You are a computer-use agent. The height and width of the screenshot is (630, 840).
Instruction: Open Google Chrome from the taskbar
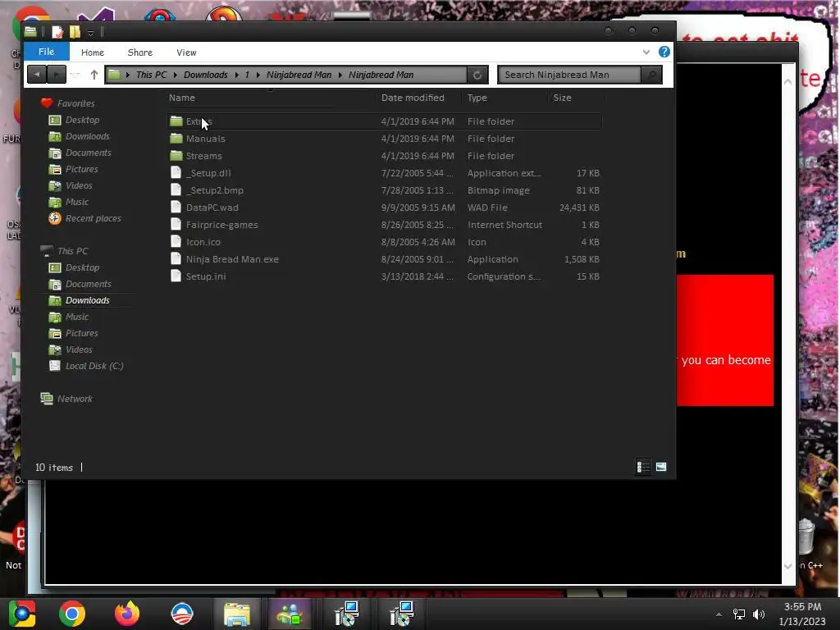click(x=72, y=614)
